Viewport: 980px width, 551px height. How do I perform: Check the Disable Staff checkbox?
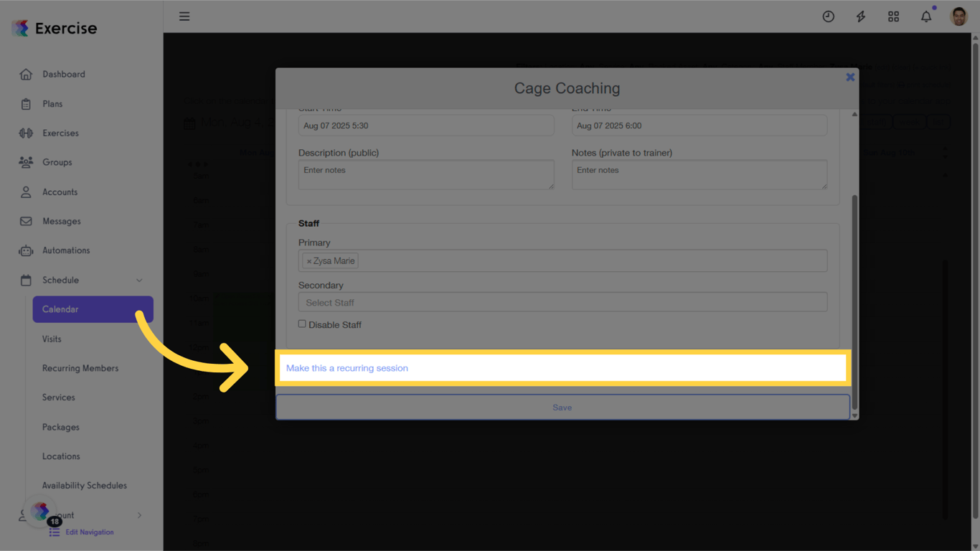302,324
